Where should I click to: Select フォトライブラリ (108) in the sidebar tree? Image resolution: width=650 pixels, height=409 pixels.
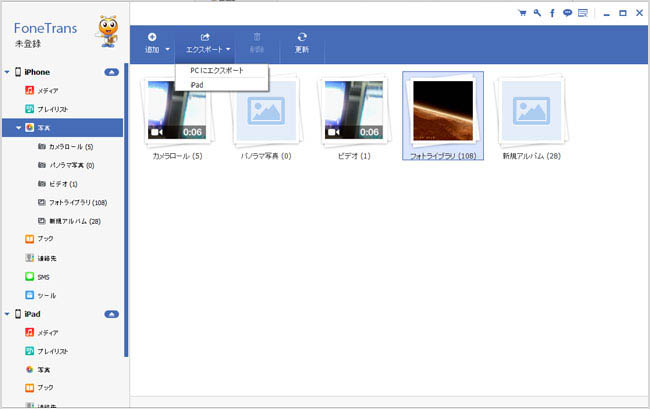point(78,202)
